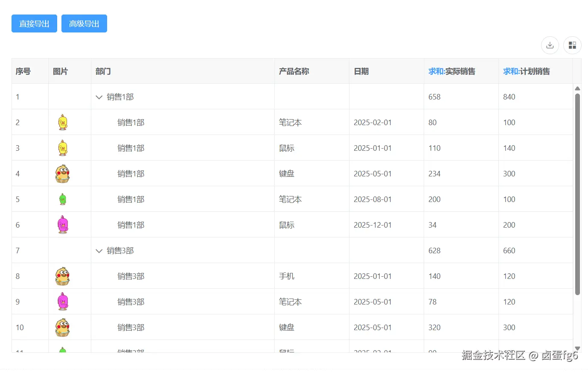The height and width of the screenshot is (372, 588).
Task: Click 笔记本 in row 2
Action: point(290,123)
